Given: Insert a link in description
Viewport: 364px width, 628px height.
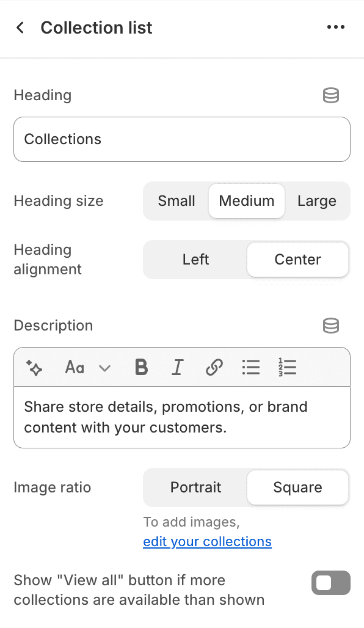Looking at the screenshot, I should 214,367.
